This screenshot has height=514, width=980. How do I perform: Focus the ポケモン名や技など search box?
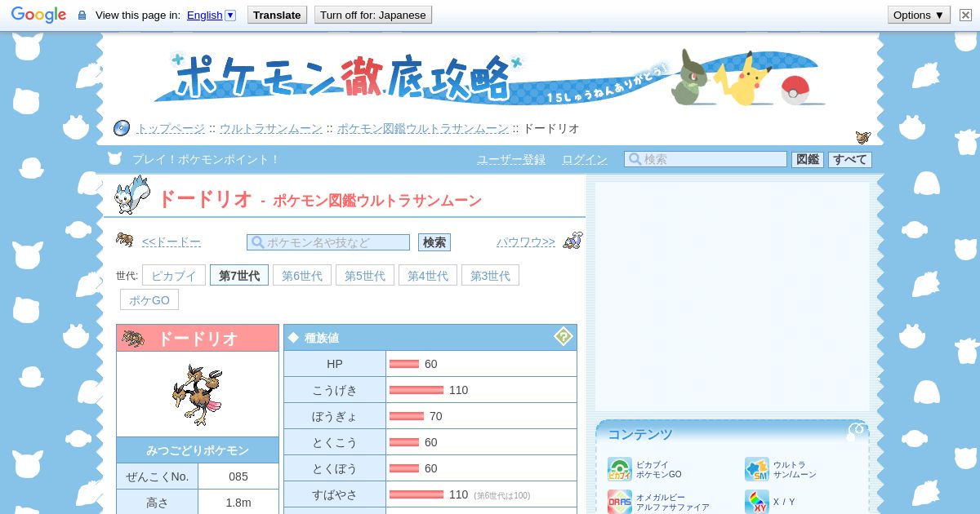click(328, 242)
